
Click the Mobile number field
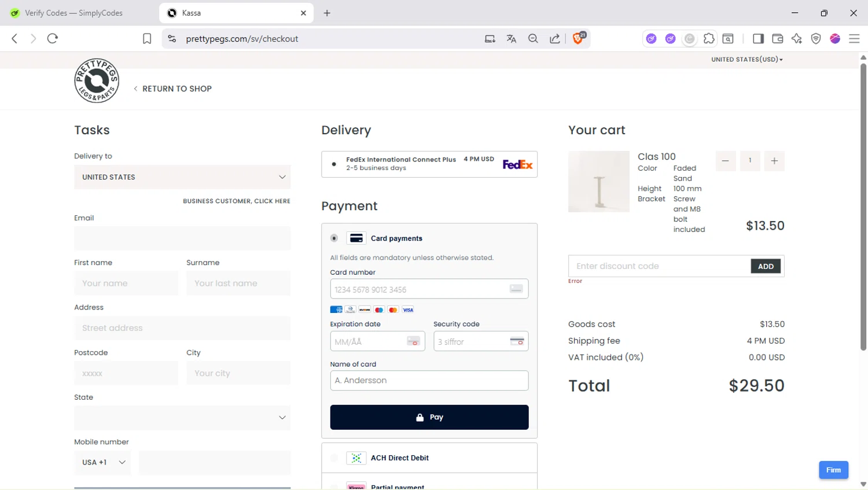(x=215, y=462)
